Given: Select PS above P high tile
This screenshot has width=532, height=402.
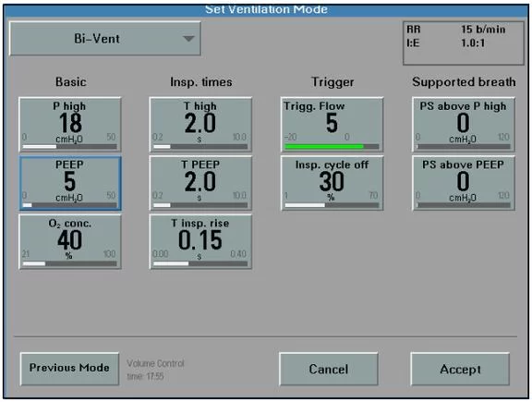Looking at the screenshot, I should click(463, 124).
